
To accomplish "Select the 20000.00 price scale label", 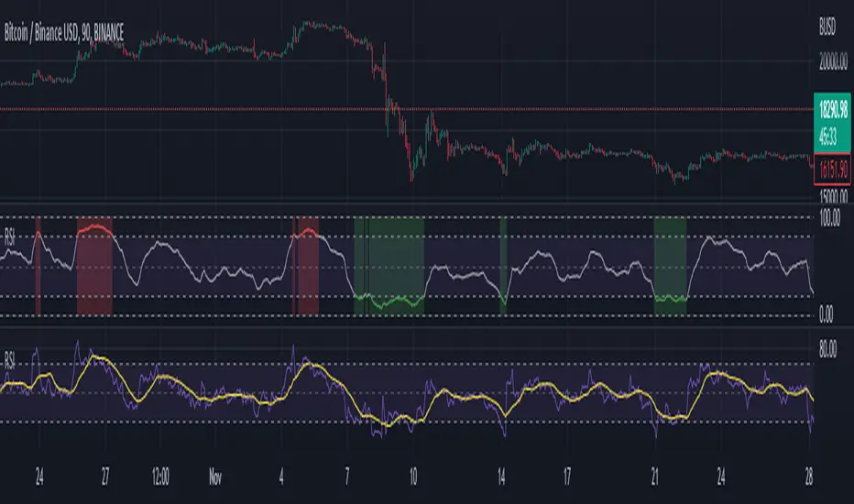I will pyautogui.click(x=833, y=62).
